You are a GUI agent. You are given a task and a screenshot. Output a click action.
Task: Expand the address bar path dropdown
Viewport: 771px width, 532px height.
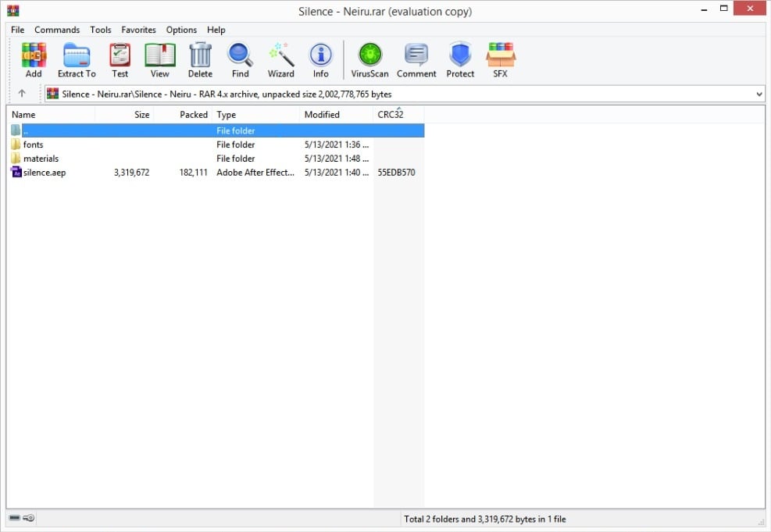pos(759,94)
